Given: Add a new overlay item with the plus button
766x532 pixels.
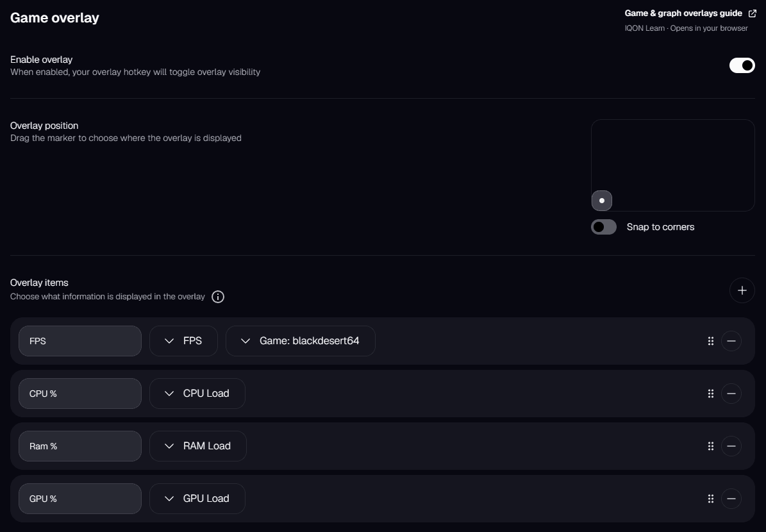Looking at the screenshot, I should [x=742, y=290].
